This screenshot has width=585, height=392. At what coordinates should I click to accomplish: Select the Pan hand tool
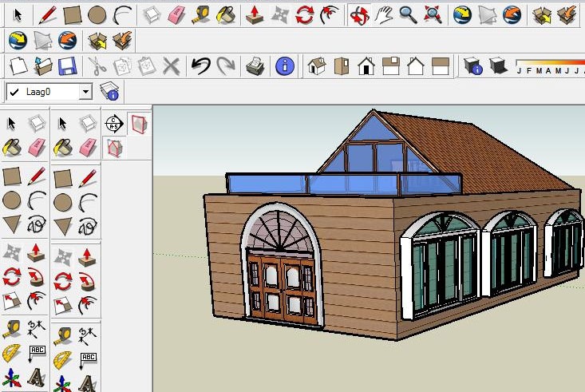384,15
